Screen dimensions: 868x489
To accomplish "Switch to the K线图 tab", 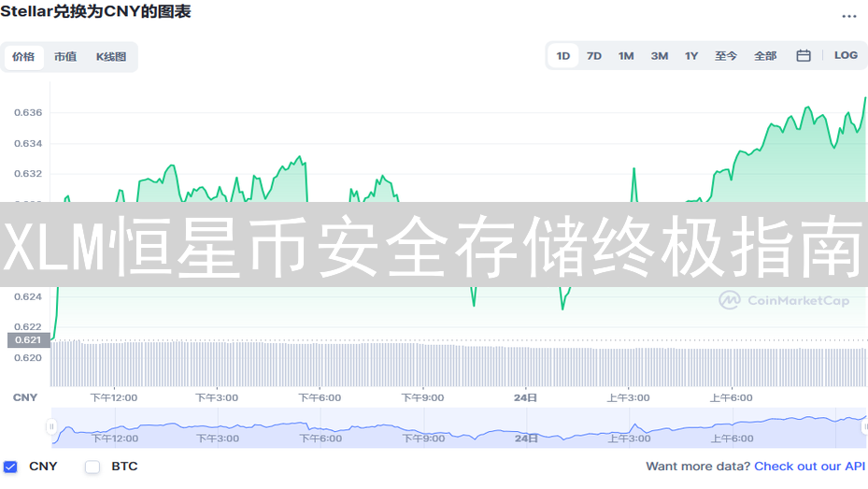I will coord(110,56).
